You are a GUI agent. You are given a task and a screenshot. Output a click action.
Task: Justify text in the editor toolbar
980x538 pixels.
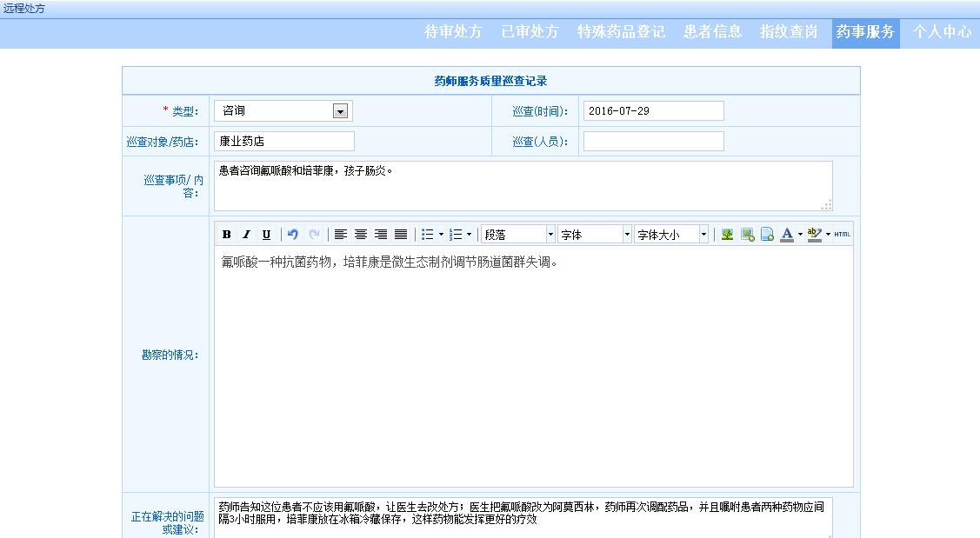(401, 235)
